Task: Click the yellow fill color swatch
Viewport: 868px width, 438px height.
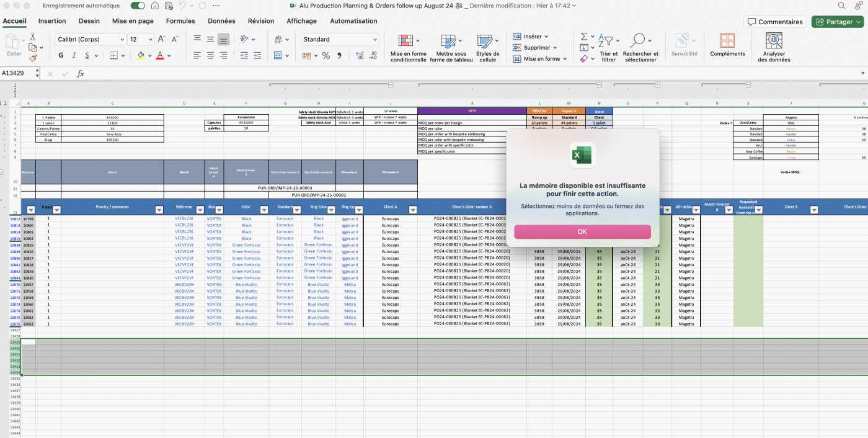Action: 141,55
